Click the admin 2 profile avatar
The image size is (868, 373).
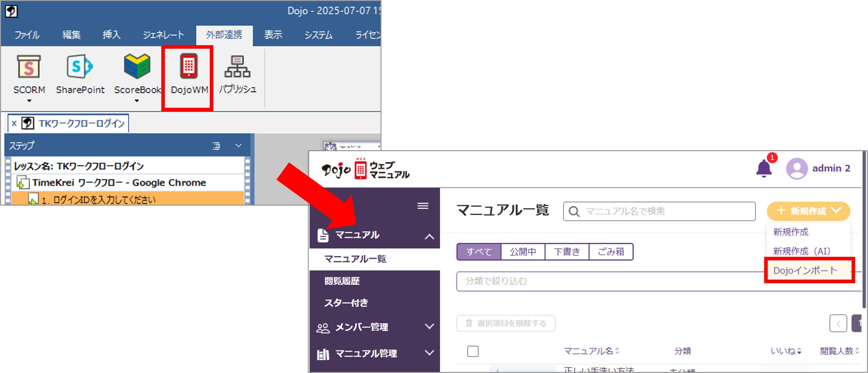pos(796,168)
